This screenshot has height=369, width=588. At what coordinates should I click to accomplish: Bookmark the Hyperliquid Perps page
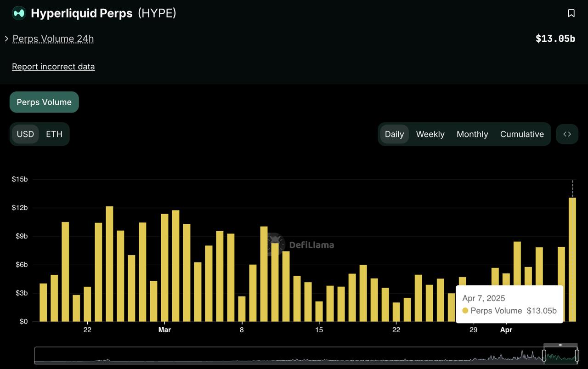571,13
